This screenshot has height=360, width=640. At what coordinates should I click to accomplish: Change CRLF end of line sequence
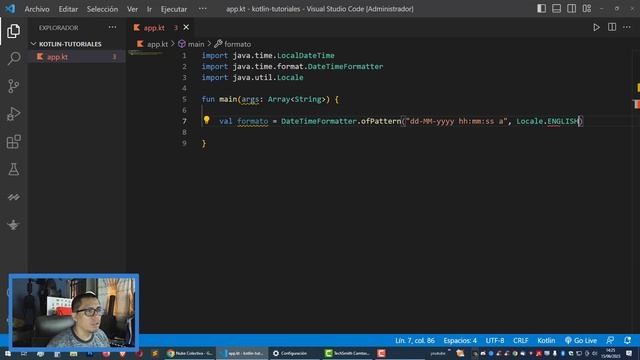[520, 340]
